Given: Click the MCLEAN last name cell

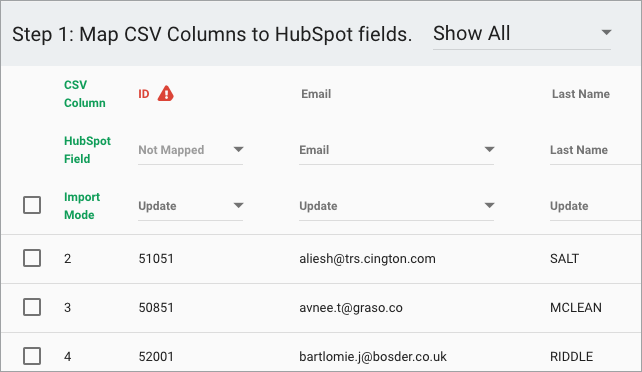Looking at the screenshot, I should [x=576, y=308].
